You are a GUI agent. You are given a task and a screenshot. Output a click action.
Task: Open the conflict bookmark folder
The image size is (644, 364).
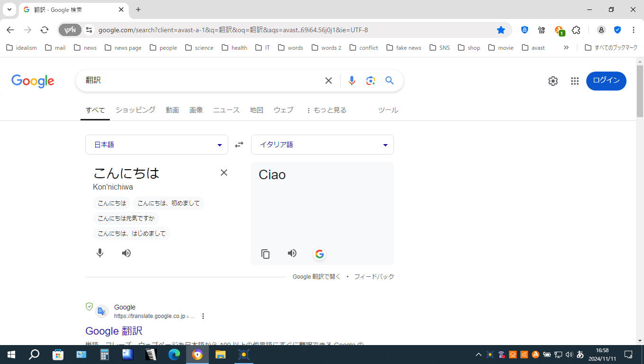pos(364,47)
